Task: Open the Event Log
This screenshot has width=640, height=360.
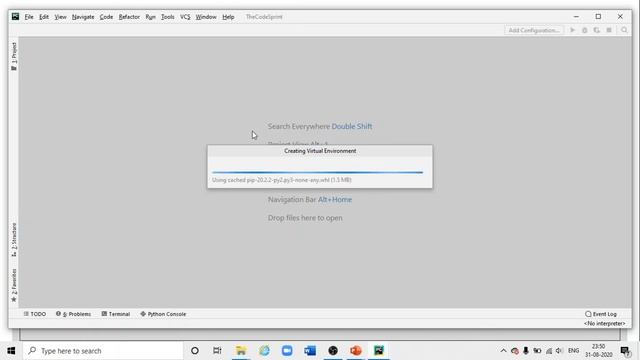Action: (x=601, y=314)
